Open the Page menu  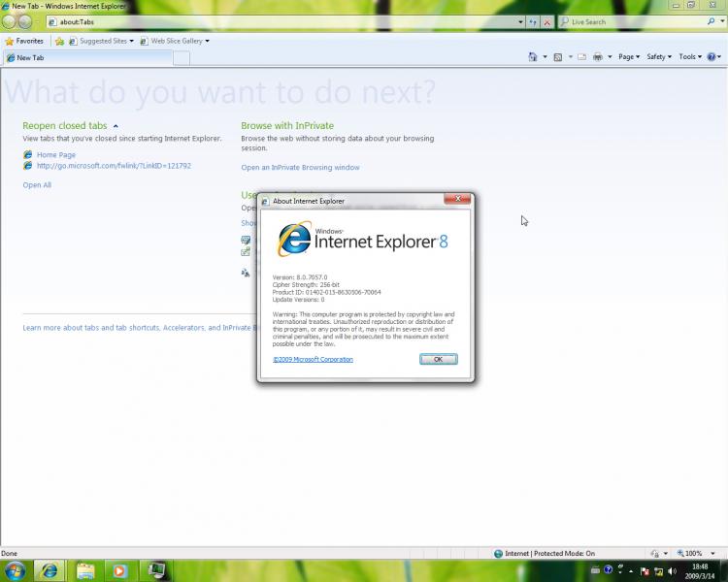point(629,56)
